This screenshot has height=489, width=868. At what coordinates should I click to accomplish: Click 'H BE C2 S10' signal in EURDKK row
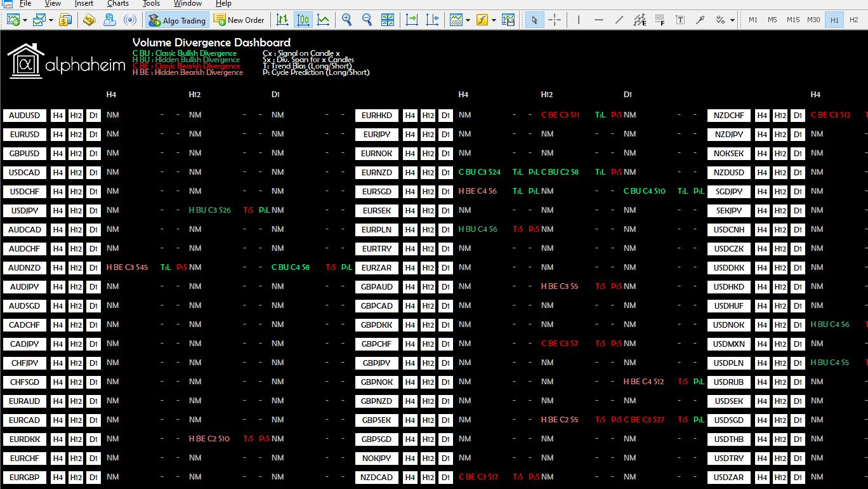point(209,439)
